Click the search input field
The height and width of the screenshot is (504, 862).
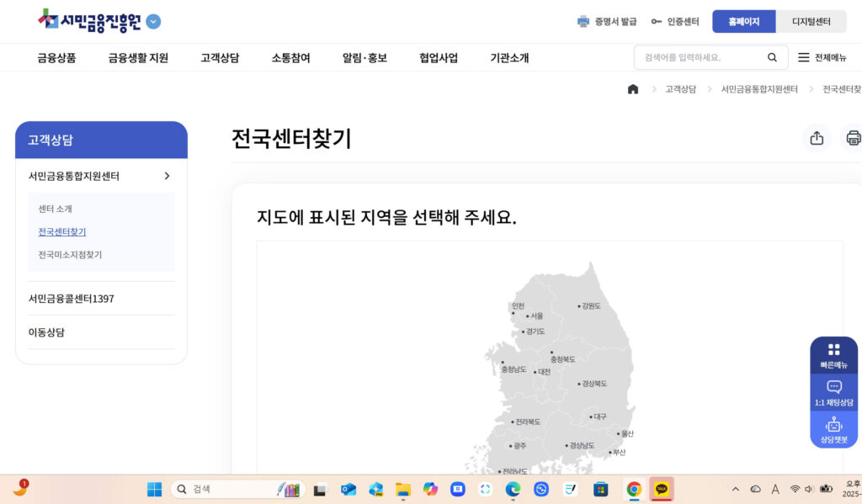690,57
